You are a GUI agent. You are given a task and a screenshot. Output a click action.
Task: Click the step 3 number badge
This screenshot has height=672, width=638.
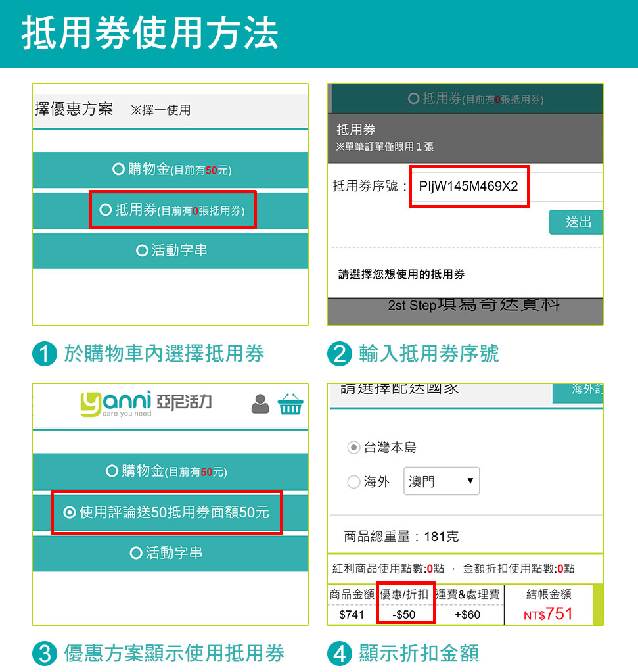pos(45,654)
